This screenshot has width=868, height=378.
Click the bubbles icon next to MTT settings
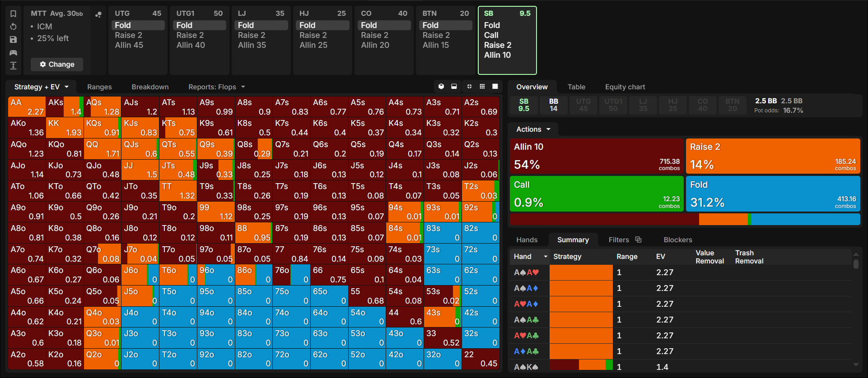(x=98, y=14)
